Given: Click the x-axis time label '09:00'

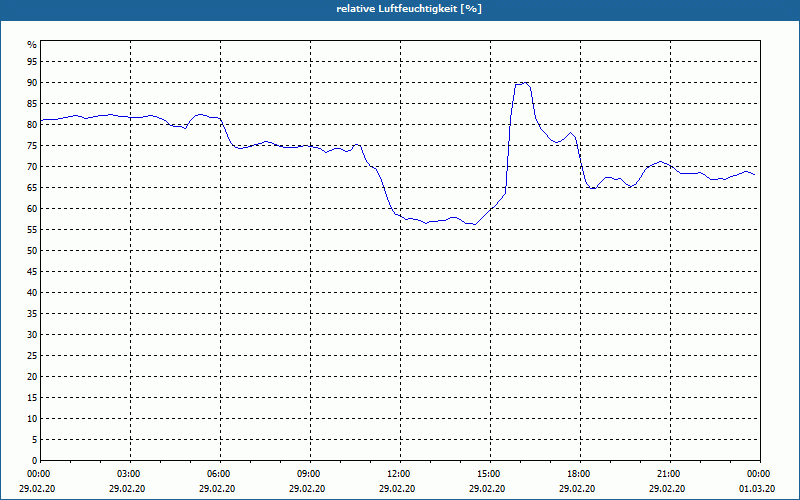Looking at the screenshot, I should coord(307,474).
